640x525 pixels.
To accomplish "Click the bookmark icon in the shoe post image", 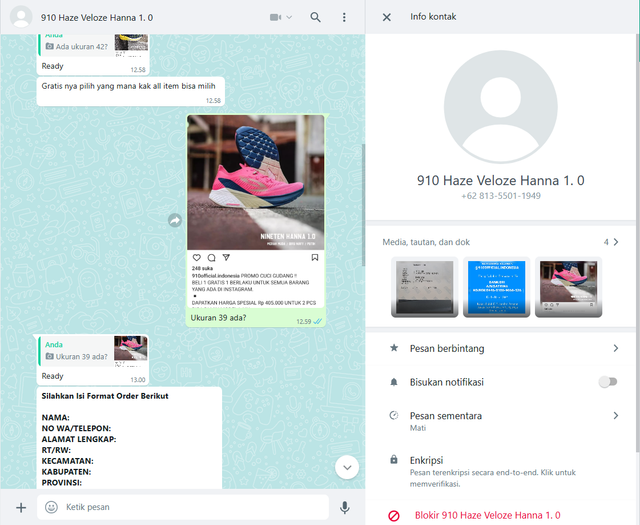I will [315, 258].
